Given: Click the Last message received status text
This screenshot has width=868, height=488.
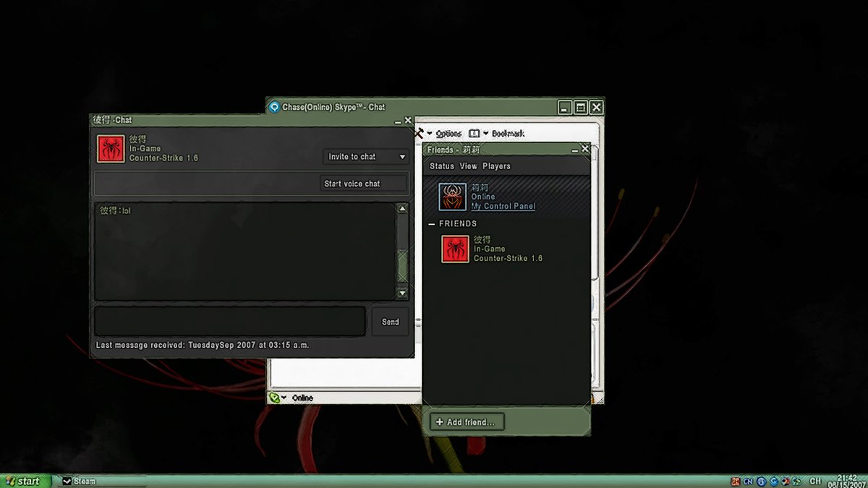Looking at the screenshot, I should point(203,346).
